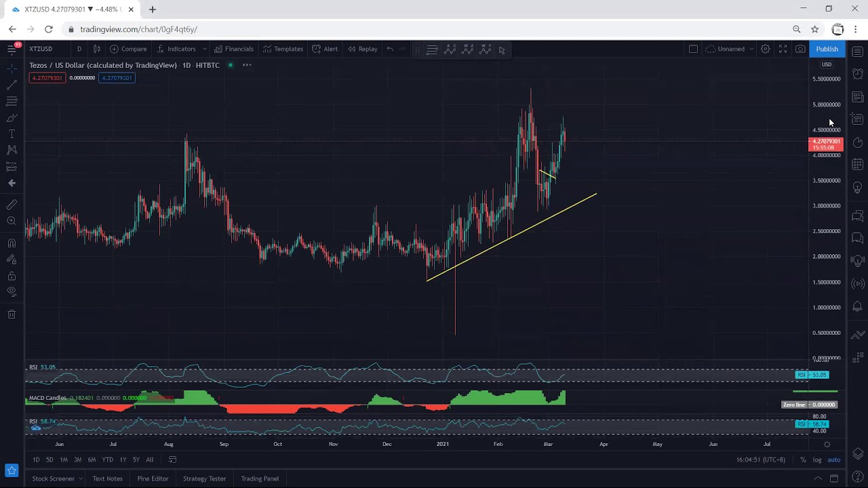Viewport: 868px width, 488px height.
Task: Select the 5D date range
Action: 50,460
